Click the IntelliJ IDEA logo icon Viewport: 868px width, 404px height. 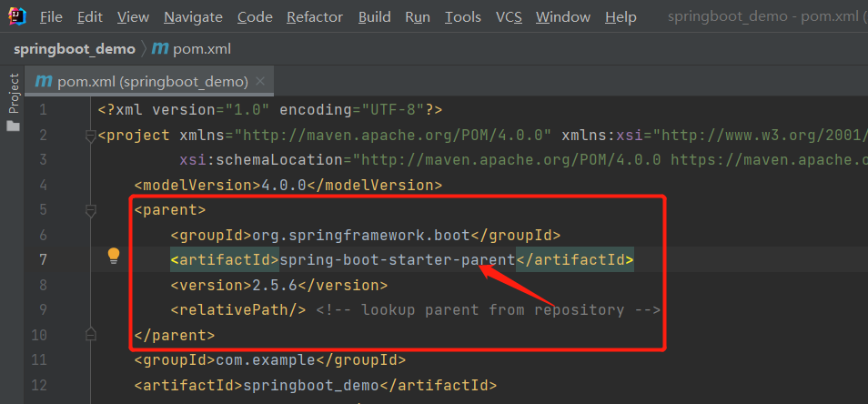click(x=17, y=16)
